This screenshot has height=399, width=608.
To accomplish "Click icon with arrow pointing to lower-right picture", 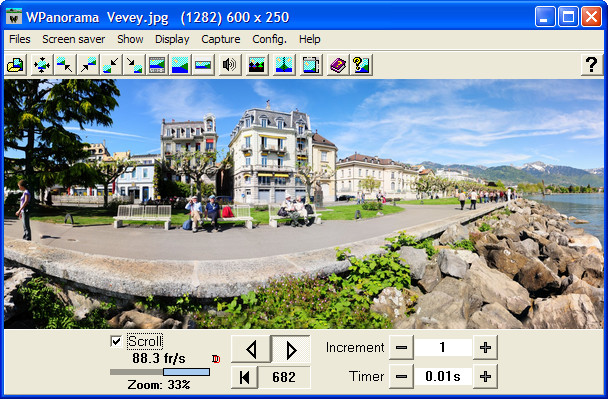I will [x=134, y=65].
